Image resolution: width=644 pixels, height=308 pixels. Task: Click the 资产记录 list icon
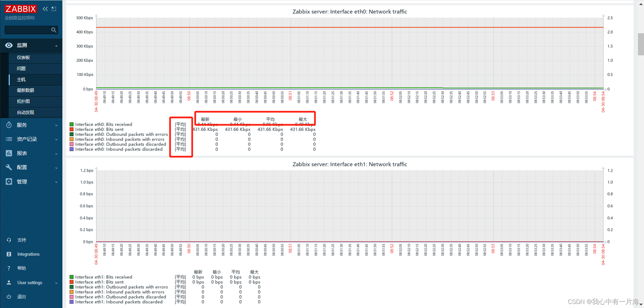click(x=9, y=139)
